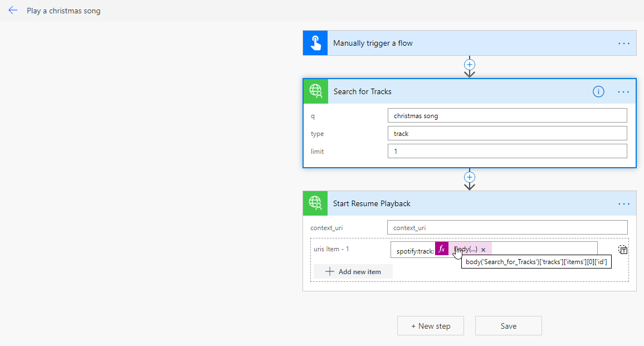644x346 pixels.
Task: Open Manually trigger a flow options menu
Action: click(x=623, y=43)
